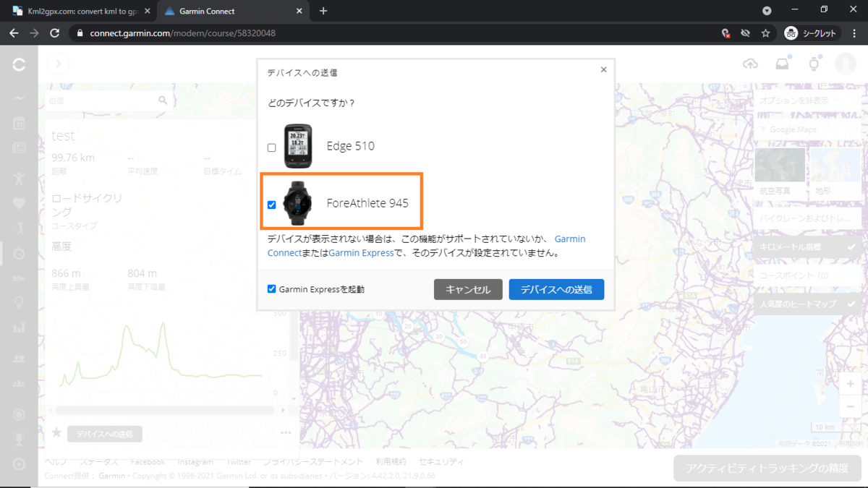868x488 pixels.
Task: Open the connections people icon in sidebar
Action: [x=20, y=358]
